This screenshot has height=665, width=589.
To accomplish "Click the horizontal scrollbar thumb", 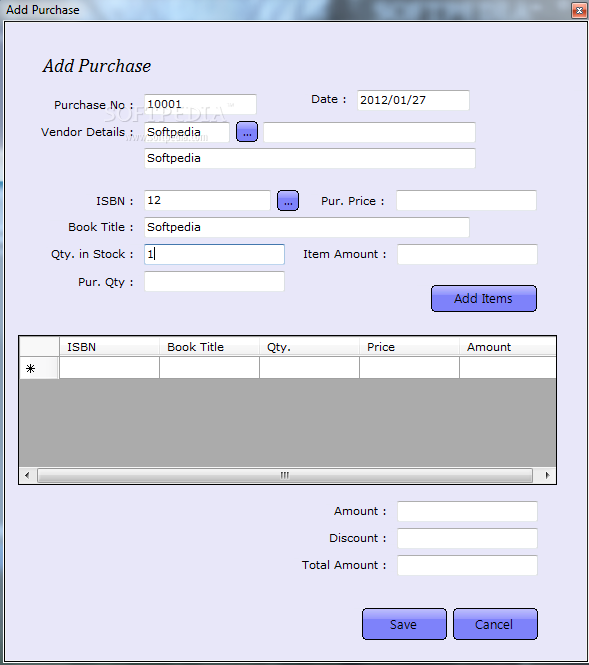I will [285, 475].
